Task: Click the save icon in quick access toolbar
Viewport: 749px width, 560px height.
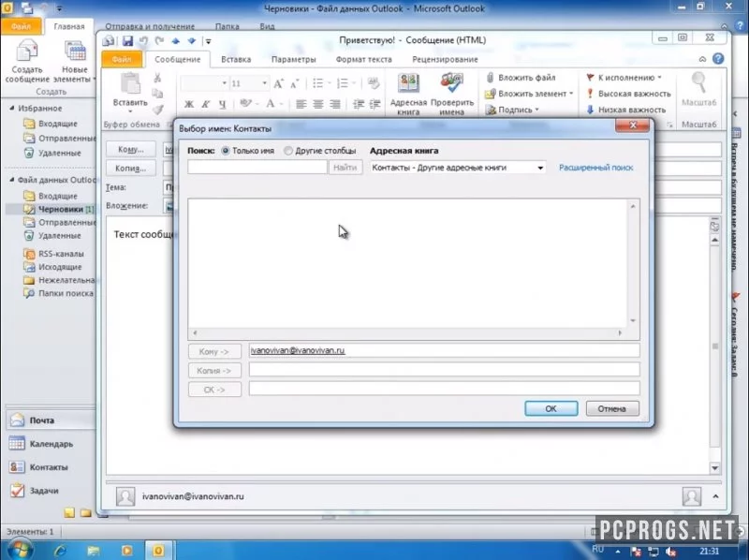Action: click(127, 41)
